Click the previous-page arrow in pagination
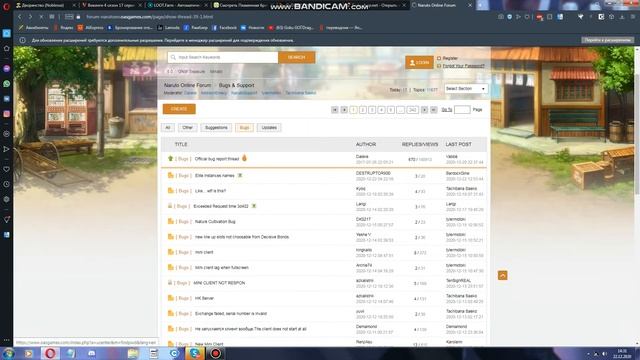Image resolution: width=640 pixels, height=360 pixels. (344, 109)
